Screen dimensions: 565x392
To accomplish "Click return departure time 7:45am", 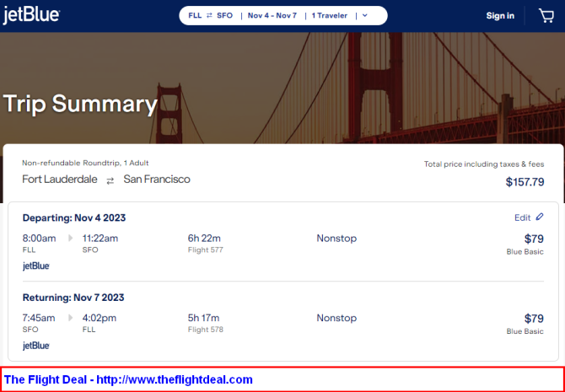I will click(x=39, y=318).
